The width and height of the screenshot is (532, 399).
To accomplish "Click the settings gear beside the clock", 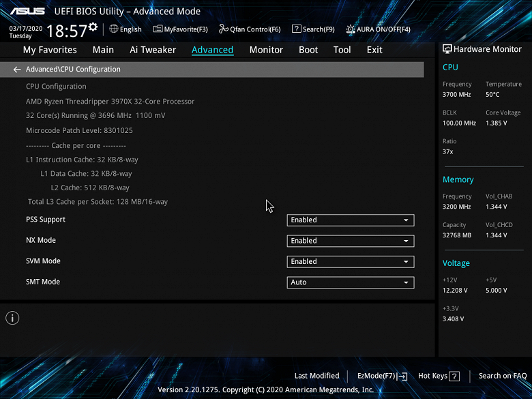I will click(x=93, y=27).
